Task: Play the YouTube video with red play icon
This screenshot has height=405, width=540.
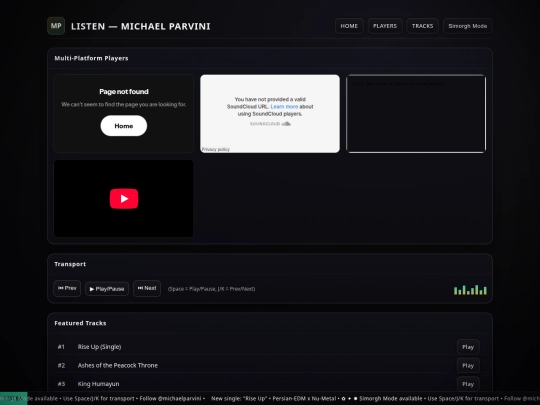Action: coord(124,199)
